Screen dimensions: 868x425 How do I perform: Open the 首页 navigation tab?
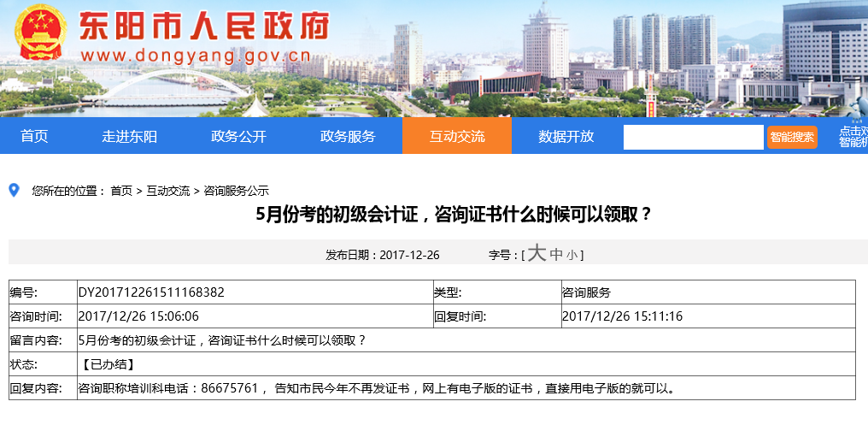pyautogui.click(x=34, y=136)
